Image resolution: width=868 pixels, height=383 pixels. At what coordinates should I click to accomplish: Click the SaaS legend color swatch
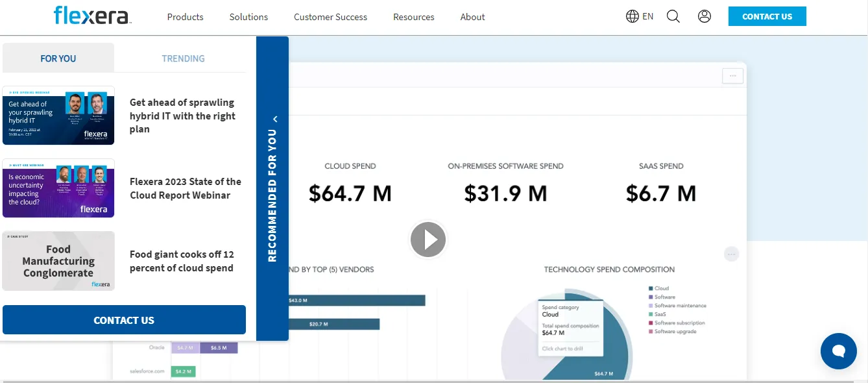tap(650, 314)
